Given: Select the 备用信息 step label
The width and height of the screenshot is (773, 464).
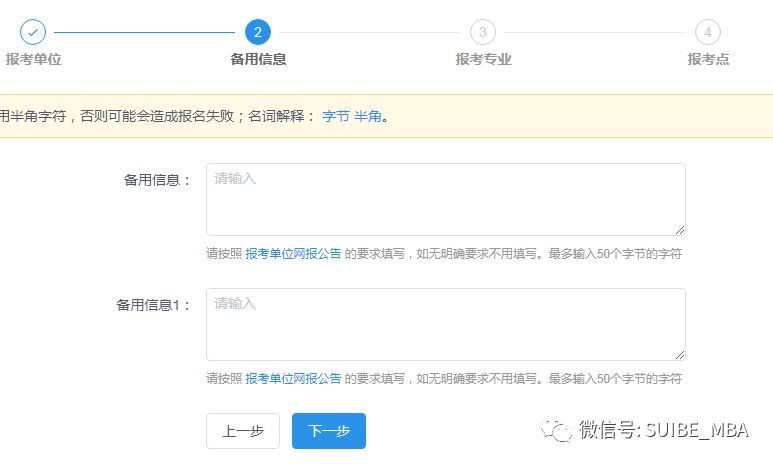Looking at the screenshot, I should tap(258, 59).
